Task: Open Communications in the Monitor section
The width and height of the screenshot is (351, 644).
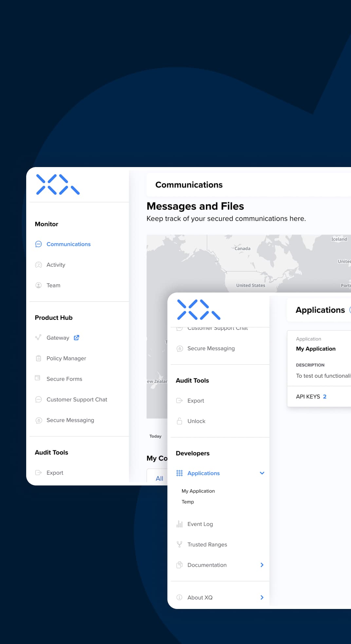Action: pyautogui.click(x=68, y=244)
